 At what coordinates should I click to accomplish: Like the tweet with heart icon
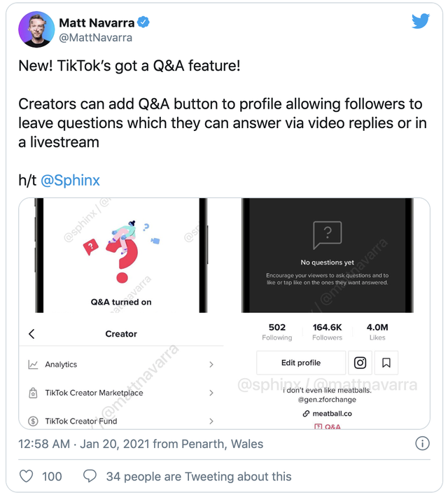[26, 476]
